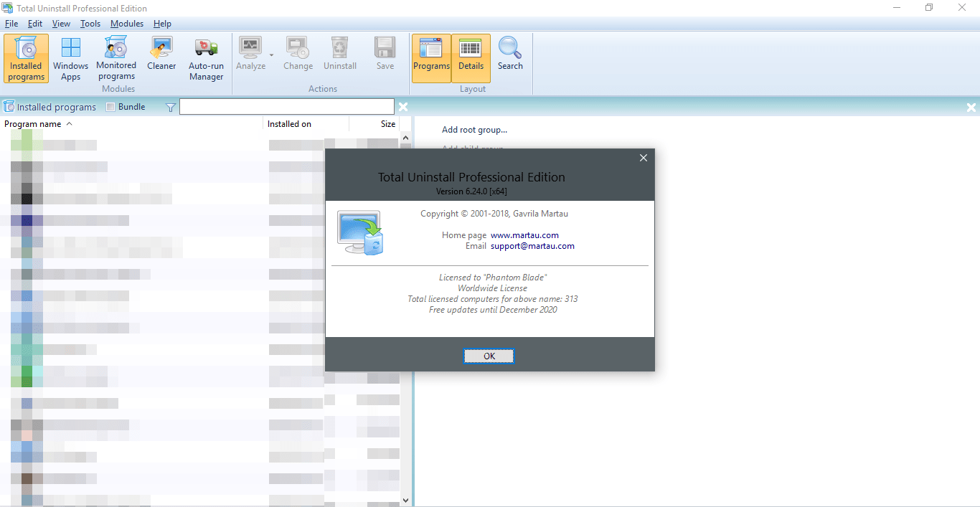Click the Total Uninstall logo in About dialog
The image size is (980, 507).
361,233
